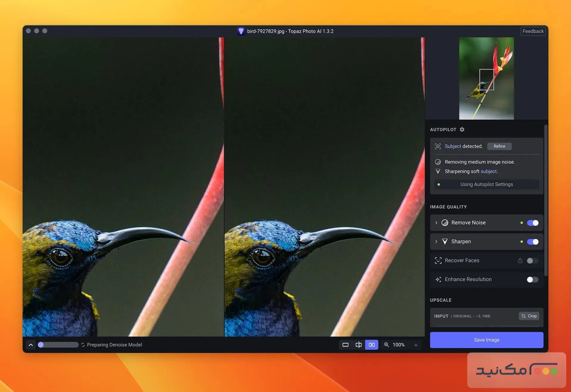The width and height of the screenshot is (571, 392).
Task: Open the Autopilot settings gear icon
Action: [x=462, y=129]
